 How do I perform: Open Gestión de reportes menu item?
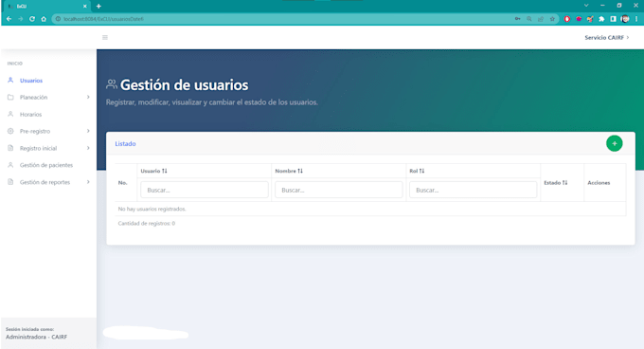[x=45, y=182]
